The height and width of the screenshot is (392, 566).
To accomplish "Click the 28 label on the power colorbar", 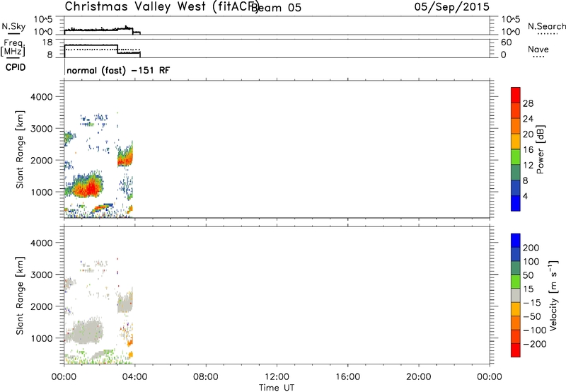I will click(x=528, y=103).
